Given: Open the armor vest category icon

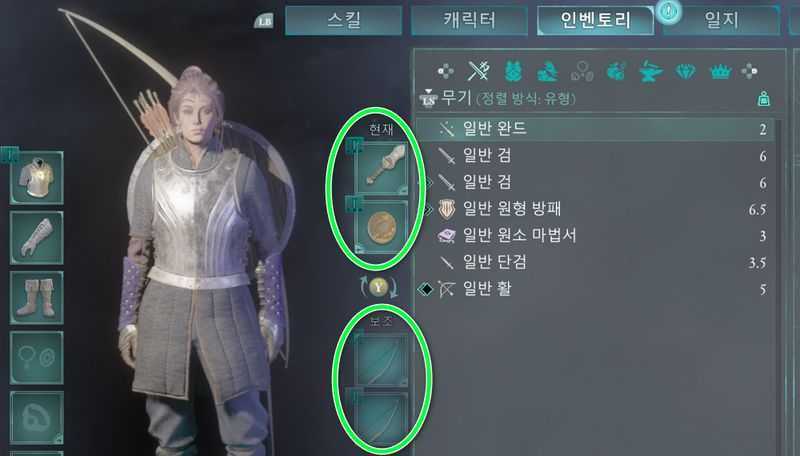Looking at the screenshot, I should pos(513,71).
